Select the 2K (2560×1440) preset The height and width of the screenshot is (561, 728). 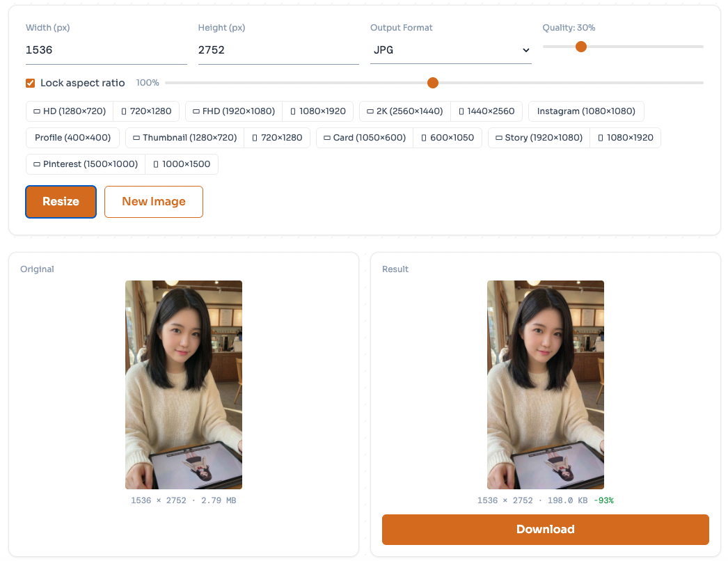(x=404, y=111)
